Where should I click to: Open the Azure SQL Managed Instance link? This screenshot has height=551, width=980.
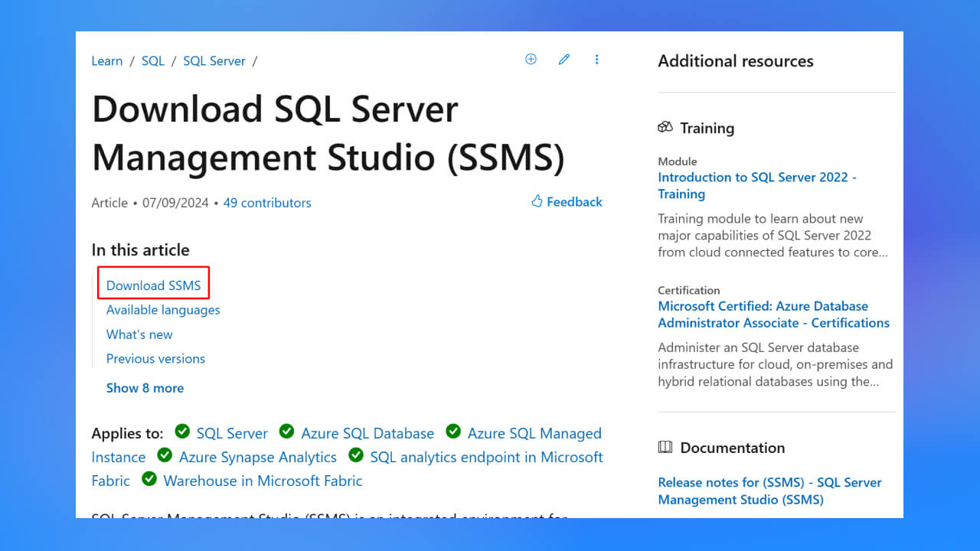click(347, 445)
